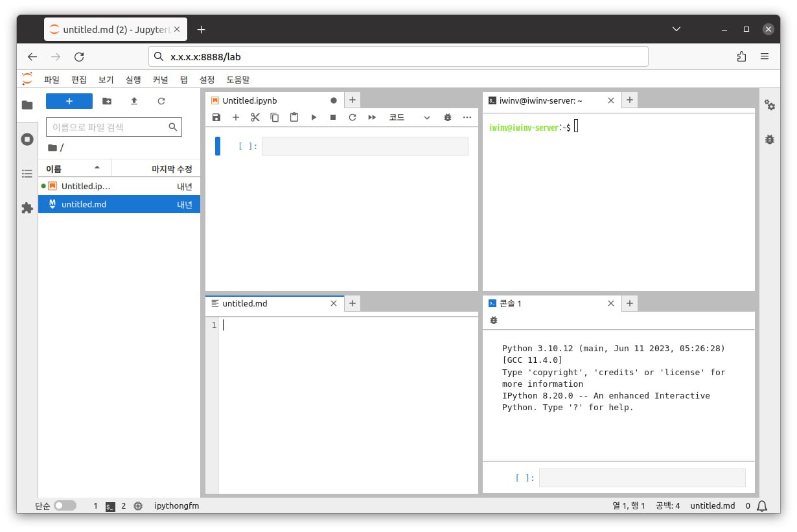Toggle the 단순 simple mode switch

[65, 505]
